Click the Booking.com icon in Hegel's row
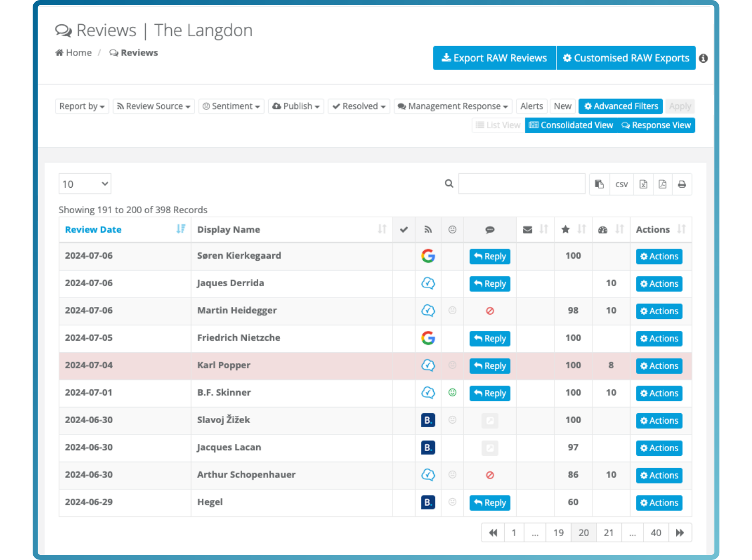Image resolution: width=752 pixels, height=560 pixels. click(428, 502)
